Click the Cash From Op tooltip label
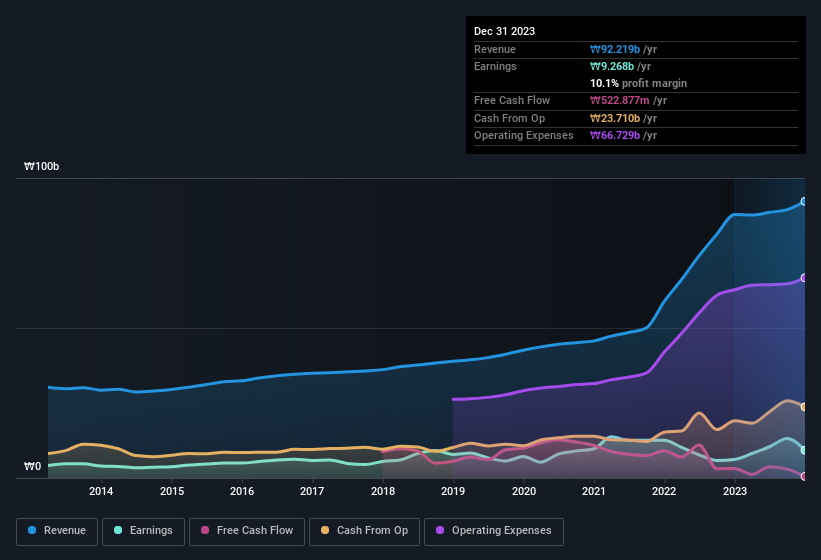This screenshot has width=821, height=560. tap(509, 118)
